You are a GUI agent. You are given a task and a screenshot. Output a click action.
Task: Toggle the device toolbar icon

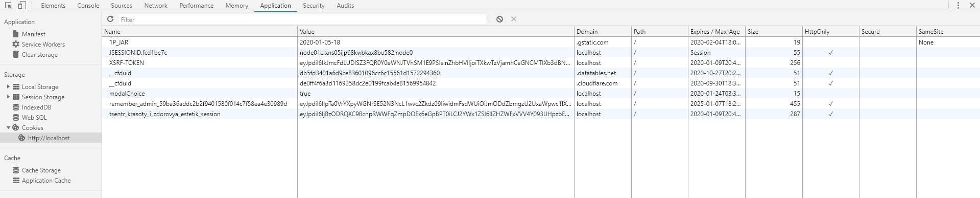pos(22,6)
